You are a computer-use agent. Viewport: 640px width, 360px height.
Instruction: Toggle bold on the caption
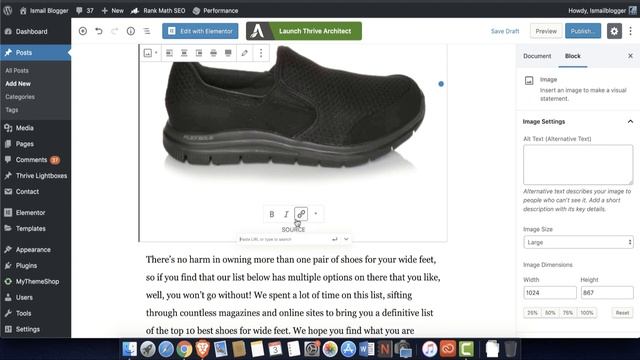[x=271, y=214]
